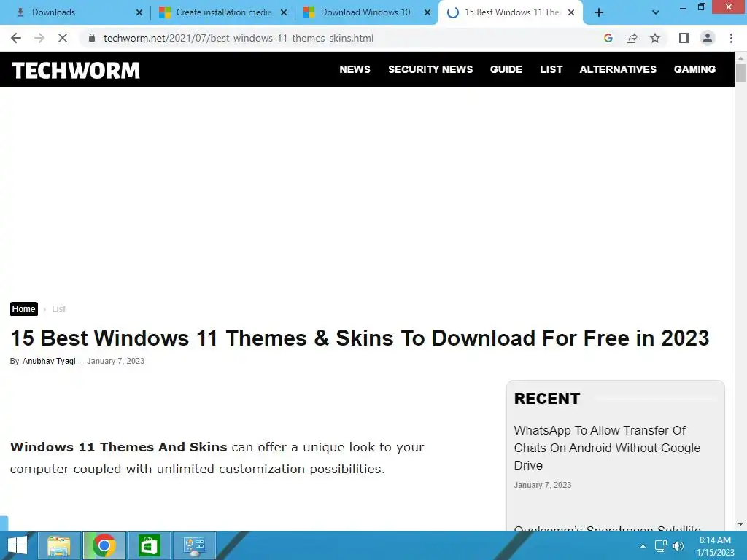747x560 pixels.
Task: Bookmark this page with the star
Action: (655, 38)
